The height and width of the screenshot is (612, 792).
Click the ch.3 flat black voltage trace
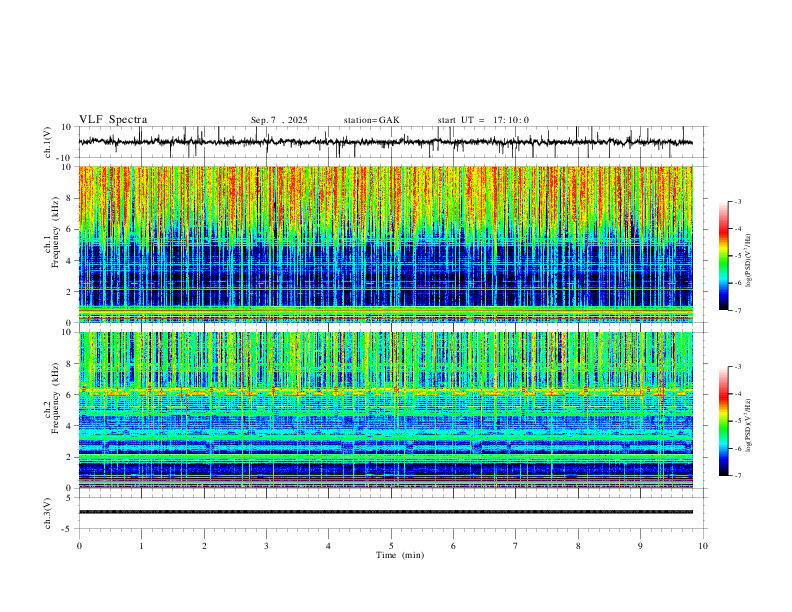(385, 512)
